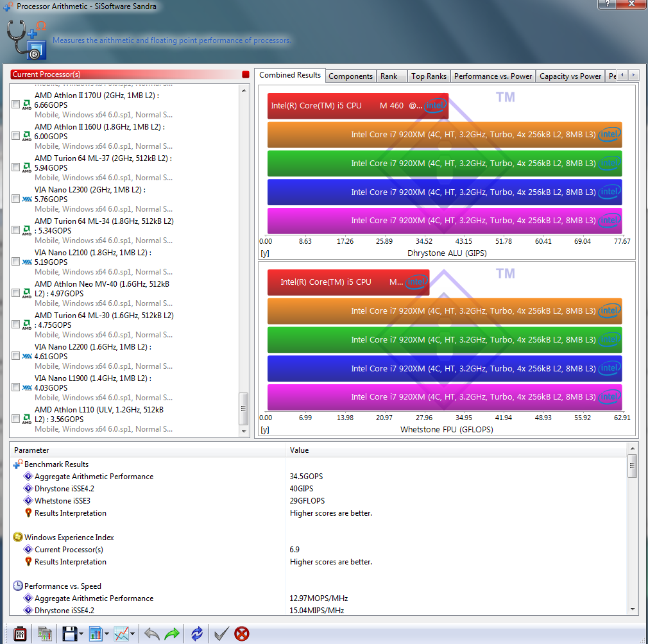Open the Top Ranks tab
This screenshot has height=644, width=648.
(x=429, y=76)
